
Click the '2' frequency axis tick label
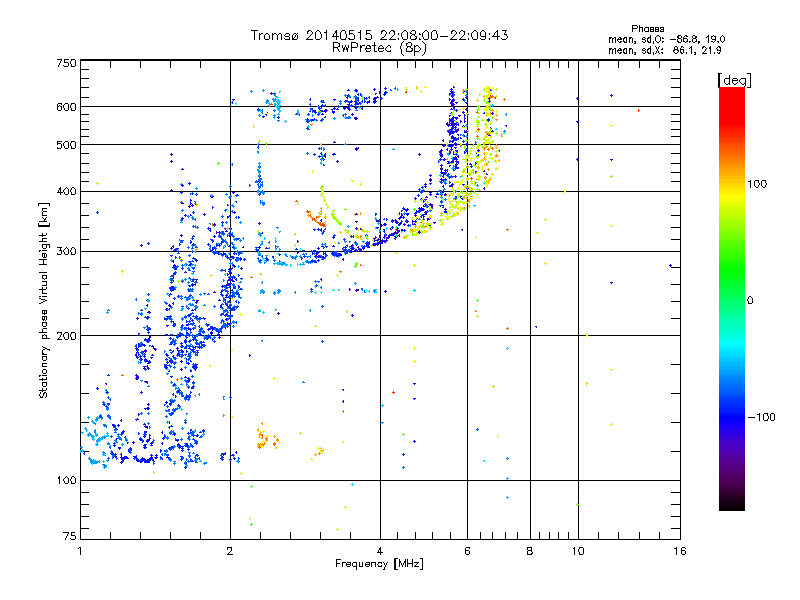(230, 551)
